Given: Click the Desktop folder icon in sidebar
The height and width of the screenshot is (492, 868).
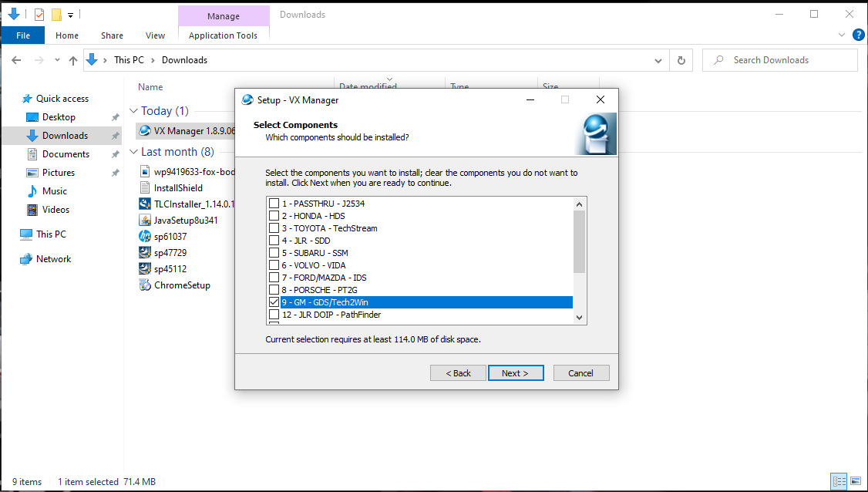Looking at the screenshot, I should point(32,117).
